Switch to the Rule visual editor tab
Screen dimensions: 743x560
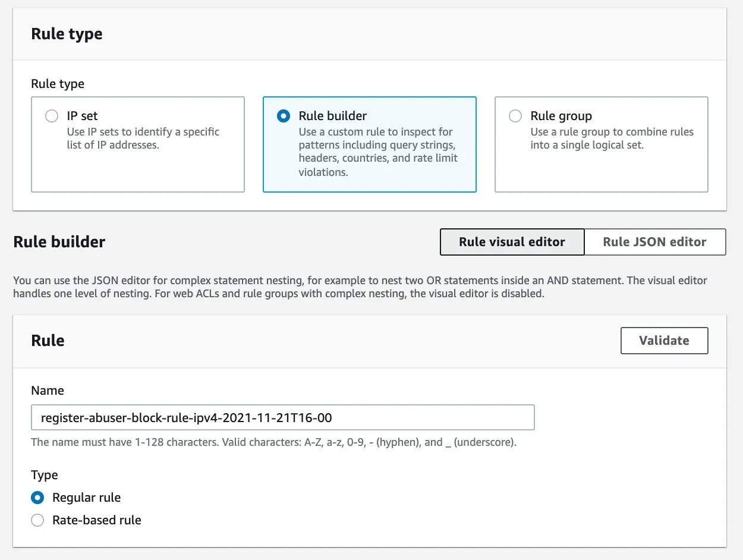tap(512, 242)
